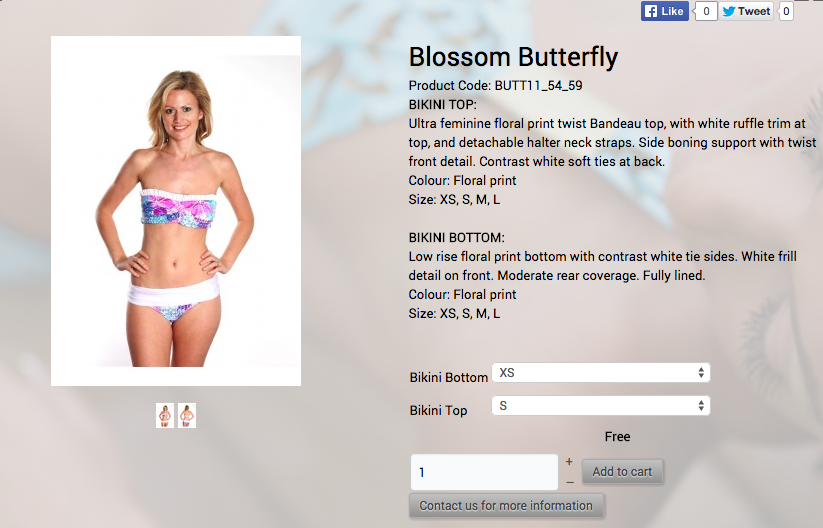Click the Bikini Bottom dropdown arrows
Viewport: 823px width, 528px height.
pos(701,373)
